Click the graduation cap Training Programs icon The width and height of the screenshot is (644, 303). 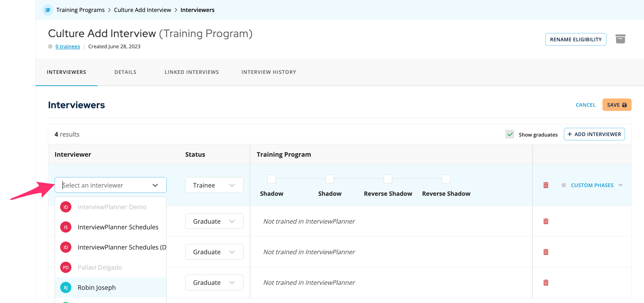point(47,10)
